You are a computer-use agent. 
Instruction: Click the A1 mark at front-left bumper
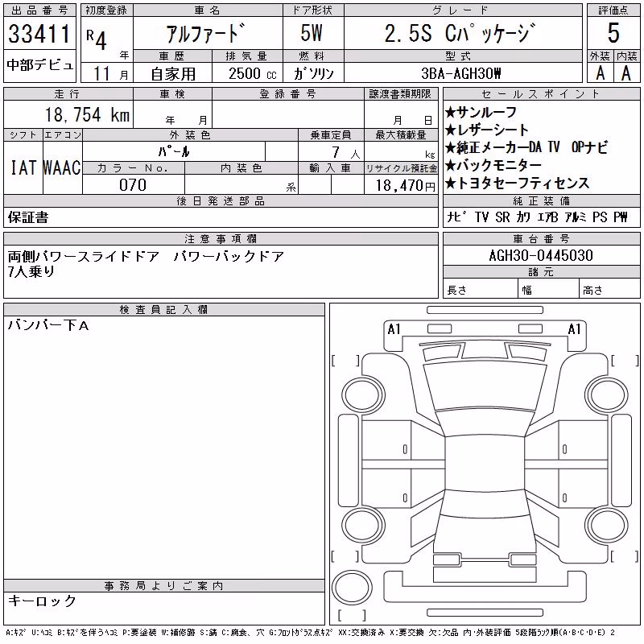(x=394, y=329)
